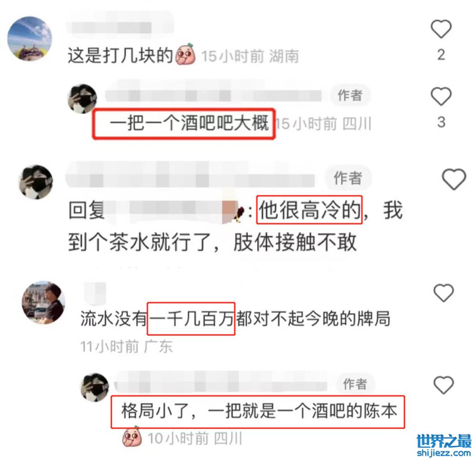The width and height of the screenshot is (476, 460).
Task: Open the shijiezz.com watermark link
Action: click(x=444, y=445)
